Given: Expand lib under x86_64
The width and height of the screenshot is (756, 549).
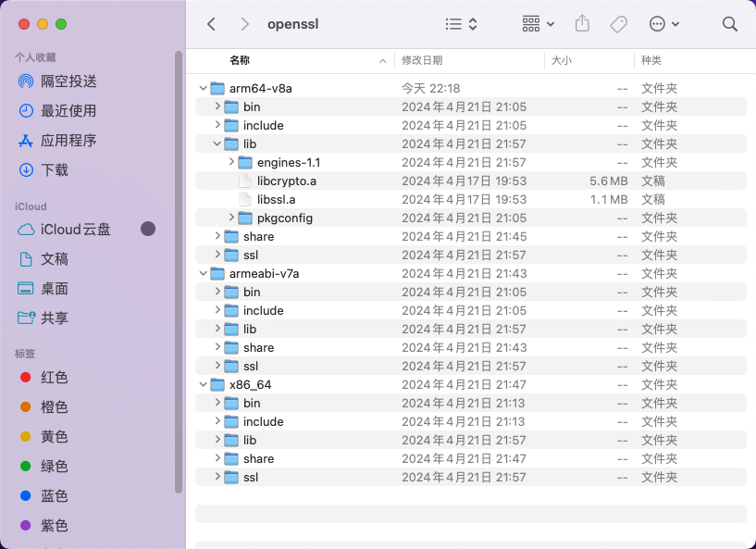Looking at the screenshot, I should coord(217,440).
